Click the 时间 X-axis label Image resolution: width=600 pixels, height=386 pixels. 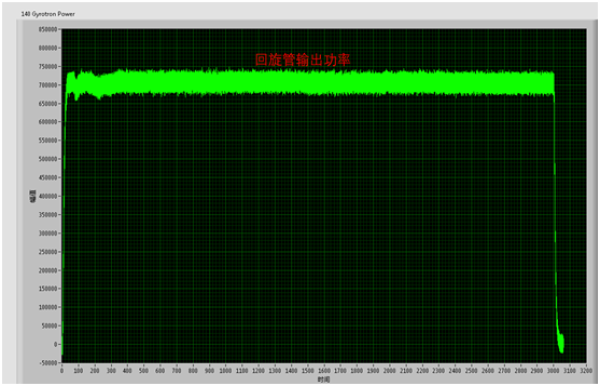pyautogui.click(x=323, y=379)
